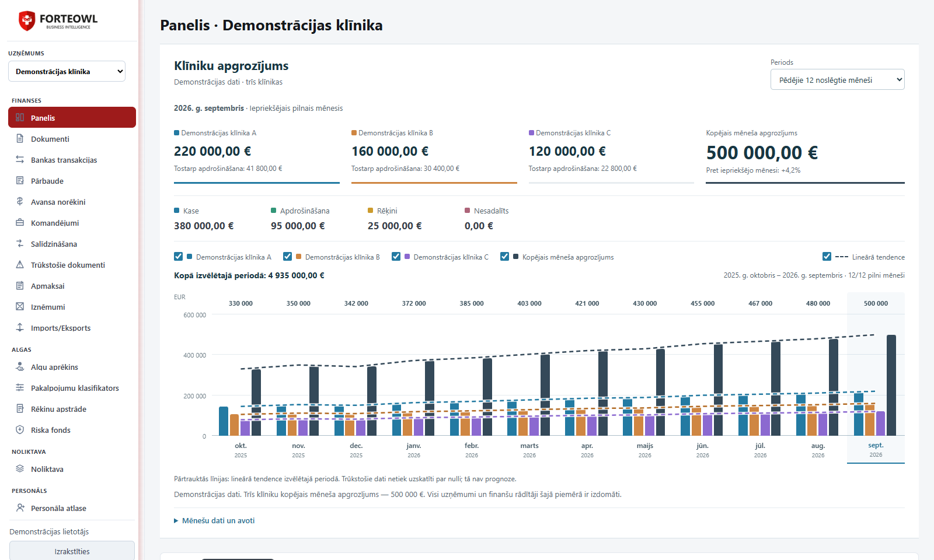Click the Bankas transakcijas arrows icon
The height and width of the screenshot is (560, 934).
pos(20,160)
